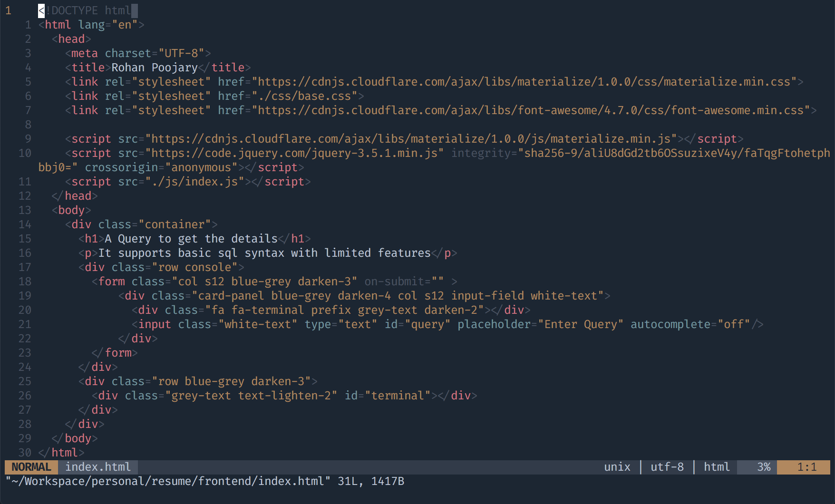The height and width of the screenshot is (504, 835).
Task: Click the title text Rohan Poojary
Action: coord(155,68)
